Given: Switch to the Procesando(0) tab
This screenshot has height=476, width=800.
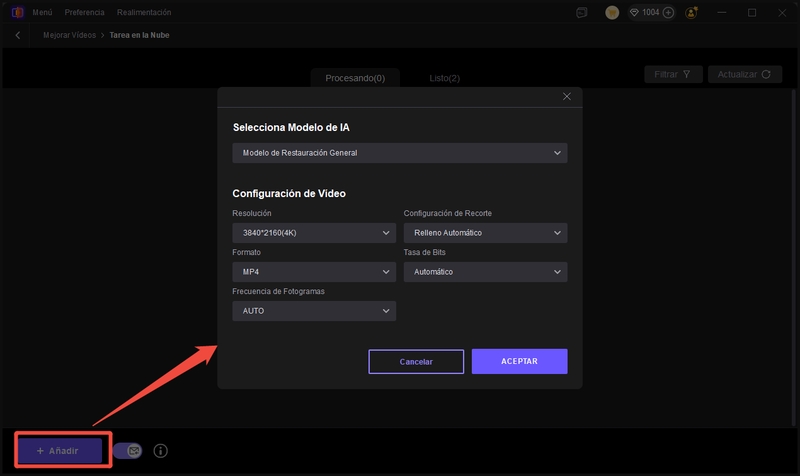Looking at the screenshot, I should point(355,78).
